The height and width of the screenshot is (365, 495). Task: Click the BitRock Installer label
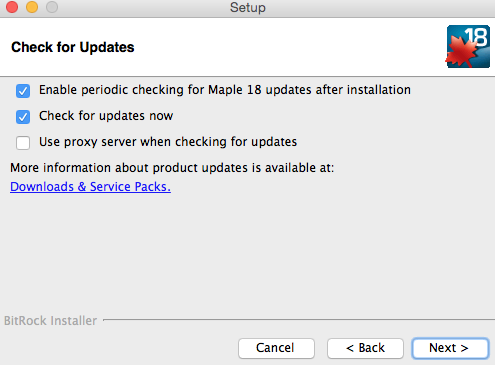click(50, 321)
